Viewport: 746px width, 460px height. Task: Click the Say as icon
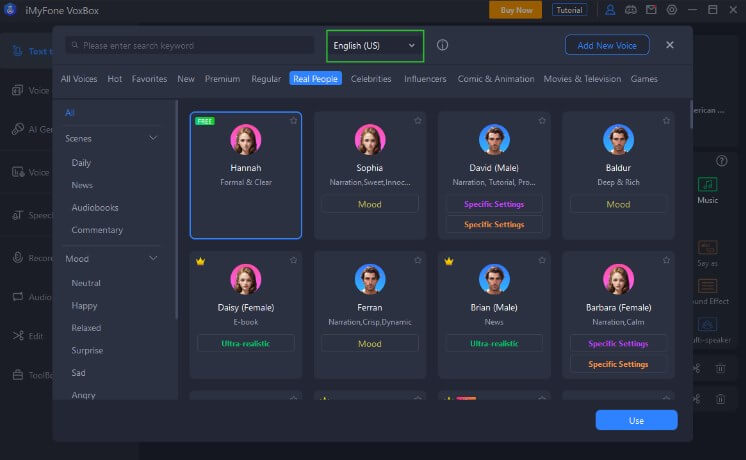point(707,248)
